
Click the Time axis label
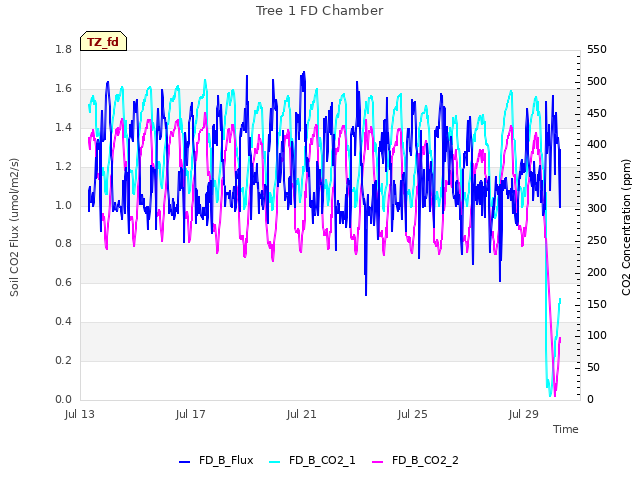[x=566, y=429]
